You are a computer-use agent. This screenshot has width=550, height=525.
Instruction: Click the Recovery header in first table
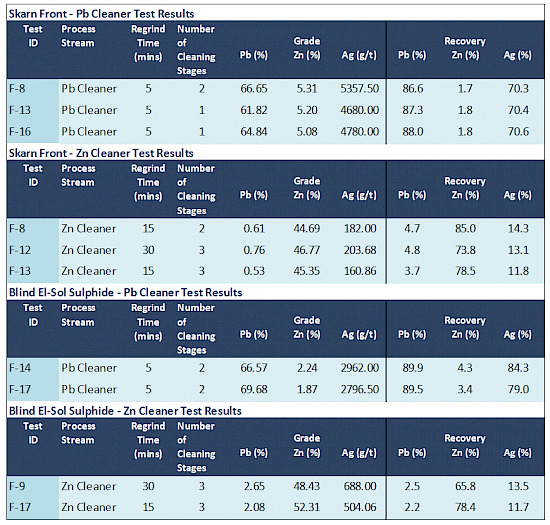coord(465,41)
